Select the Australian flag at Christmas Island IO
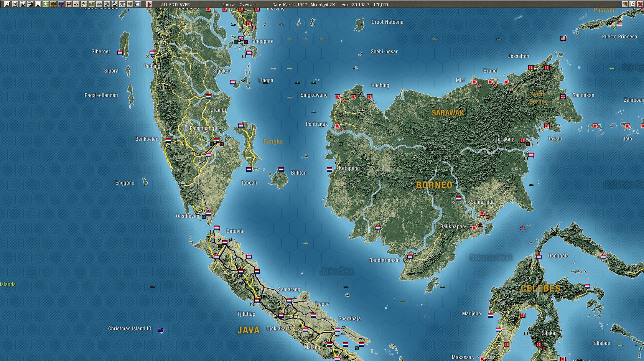 pyautogui.click(x=160, y=330)
